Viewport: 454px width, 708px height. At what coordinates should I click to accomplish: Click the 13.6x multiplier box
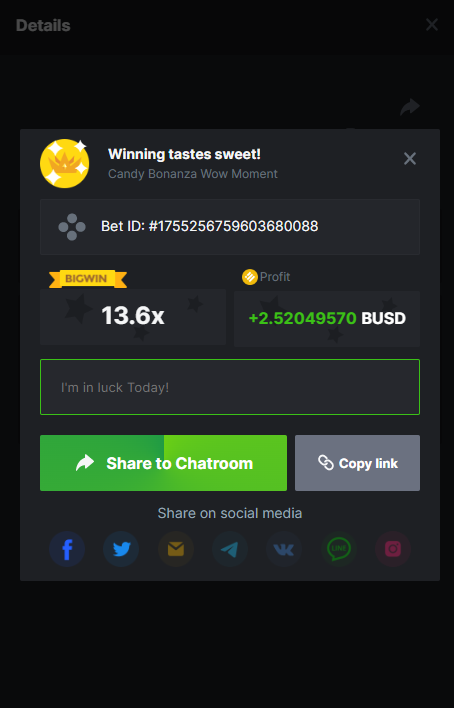tap(133, 317)
